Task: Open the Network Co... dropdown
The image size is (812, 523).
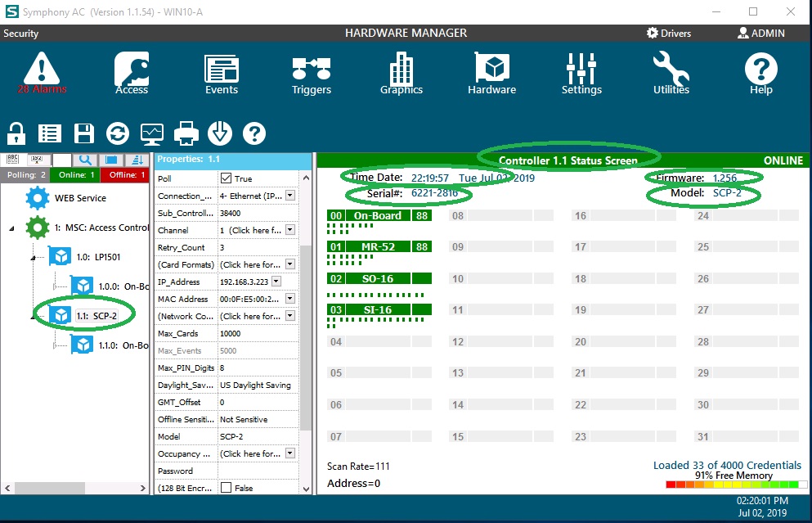Action: pos(290,316)
